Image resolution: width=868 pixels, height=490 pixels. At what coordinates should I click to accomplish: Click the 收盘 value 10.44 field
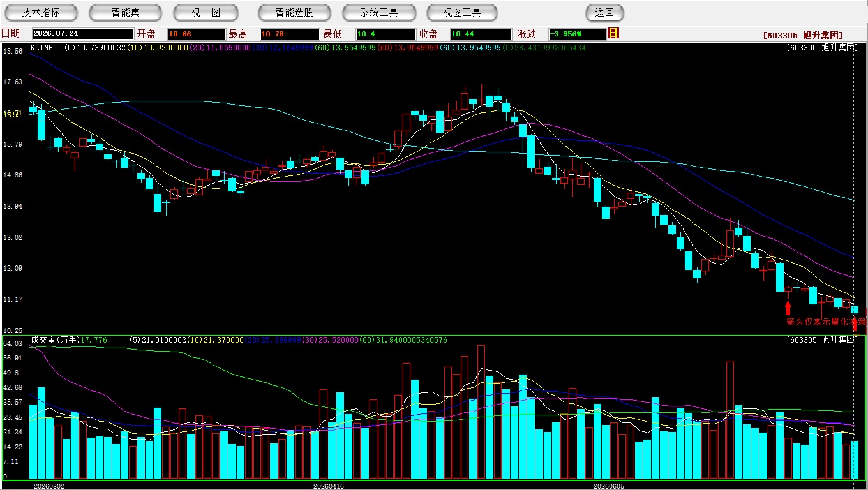(481, 34)
